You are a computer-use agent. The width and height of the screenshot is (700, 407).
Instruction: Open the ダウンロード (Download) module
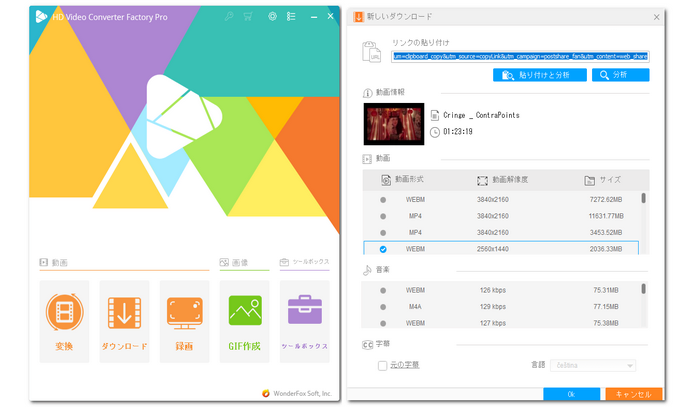coord(124,320)
